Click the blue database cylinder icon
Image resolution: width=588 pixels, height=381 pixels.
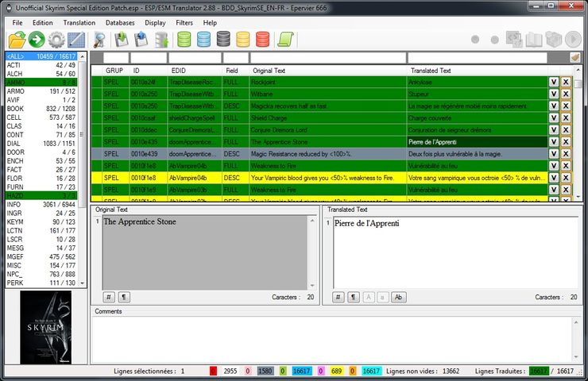click(x=204, y=40)
